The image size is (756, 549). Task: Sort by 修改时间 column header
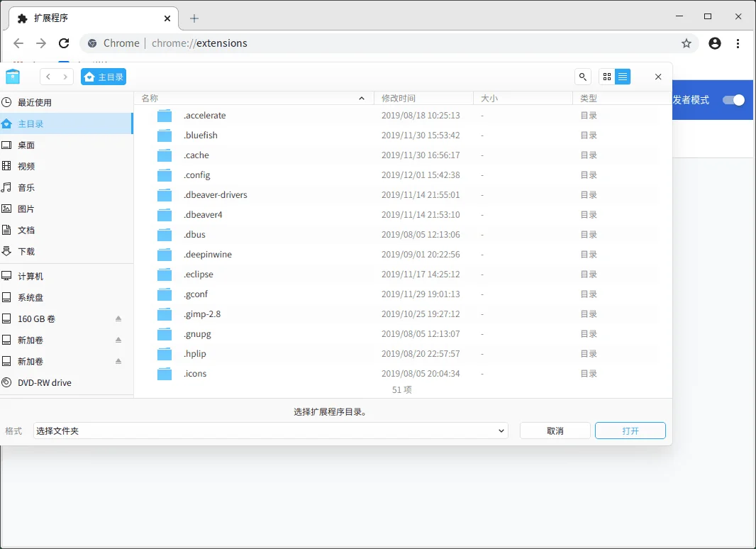click(x=423, y=98)
